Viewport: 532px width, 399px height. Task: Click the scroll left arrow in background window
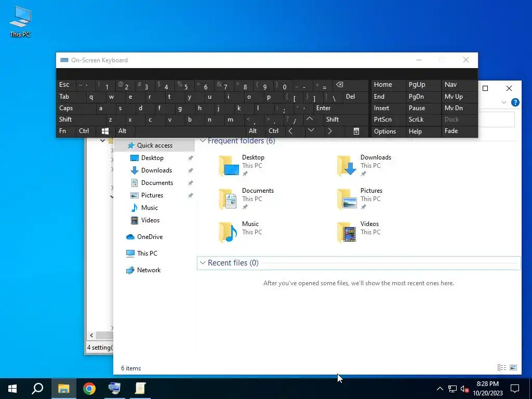(91, 335)
